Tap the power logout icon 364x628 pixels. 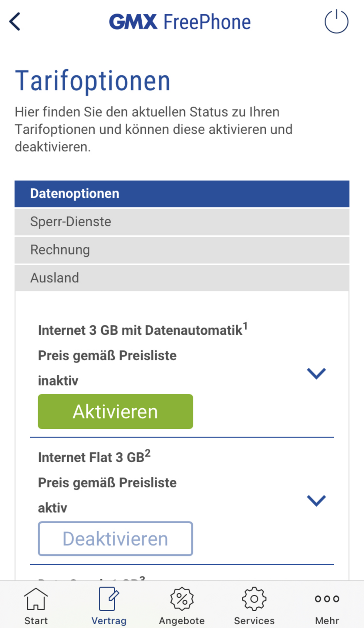336,21
